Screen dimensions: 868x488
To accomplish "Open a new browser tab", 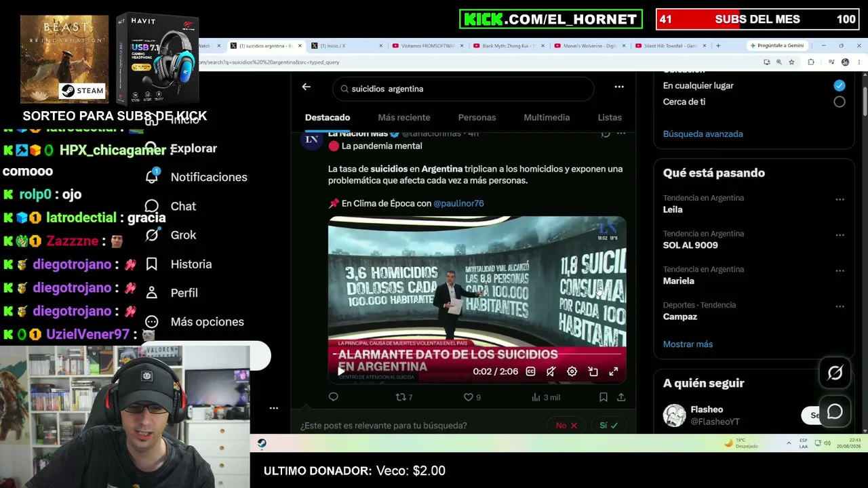I will tap(718, 45).
